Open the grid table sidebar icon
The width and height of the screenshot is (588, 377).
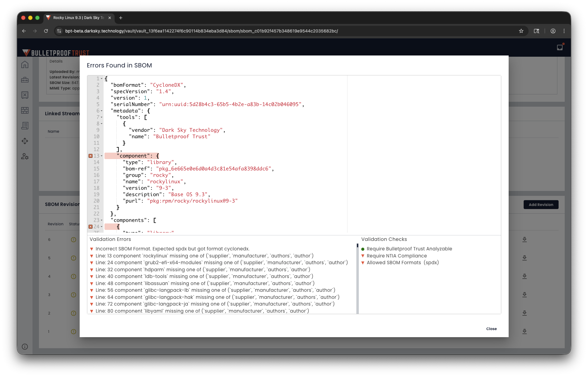[25, 110]
